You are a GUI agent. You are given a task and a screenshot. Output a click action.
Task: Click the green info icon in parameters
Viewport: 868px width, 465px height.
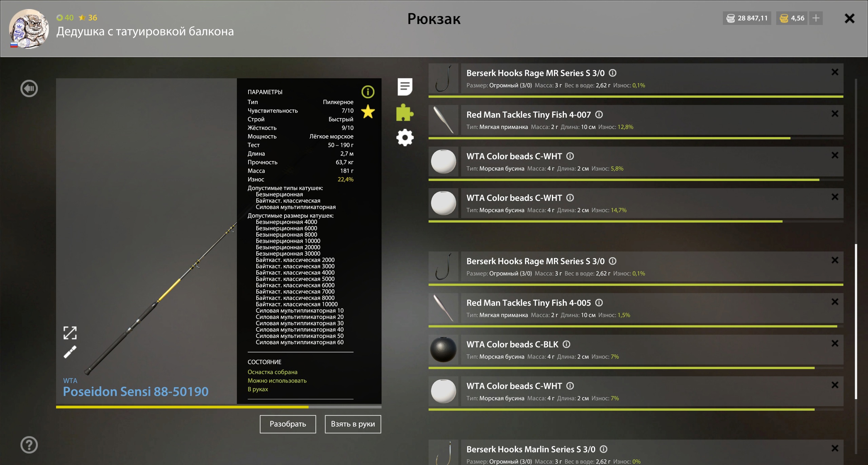tap(368, 92)
